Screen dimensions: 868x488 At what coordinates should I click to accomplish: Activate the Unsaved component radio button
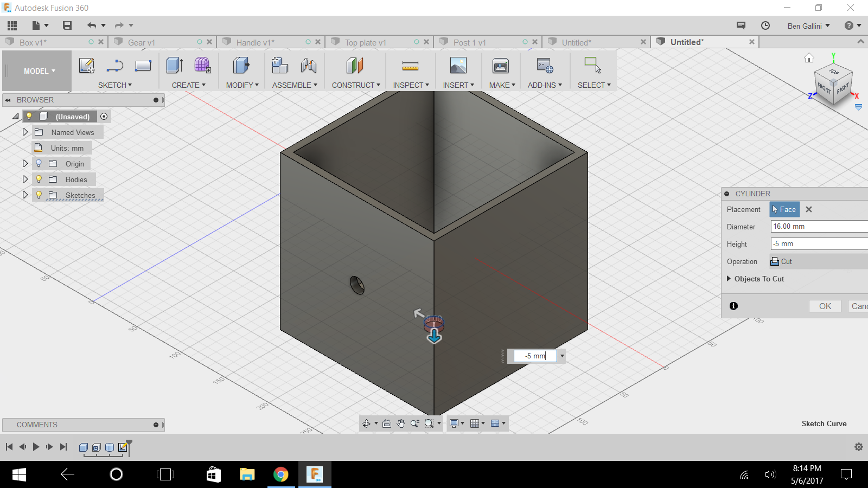pos(104,116)
